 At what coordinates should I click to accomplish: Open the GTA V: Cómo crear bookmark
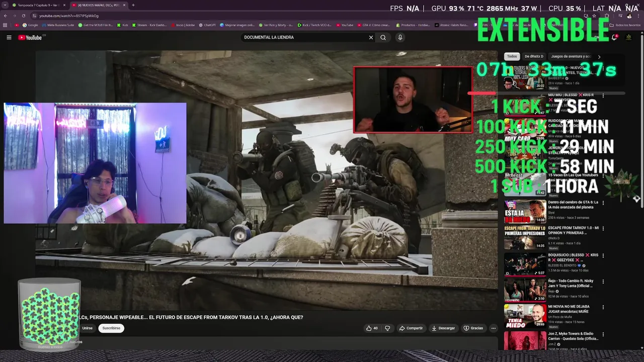(x=374, y=25)
